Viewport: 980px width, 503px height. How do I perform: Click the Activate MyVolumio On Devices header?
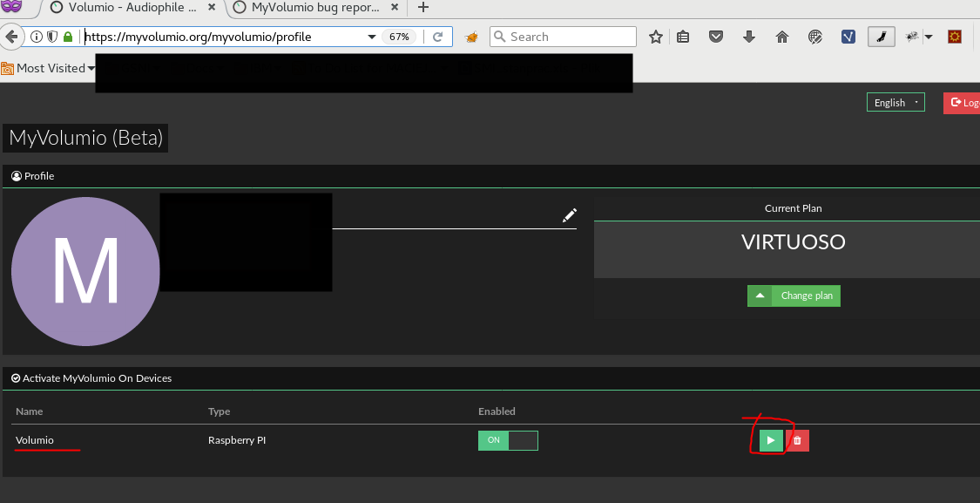(91, 378)
